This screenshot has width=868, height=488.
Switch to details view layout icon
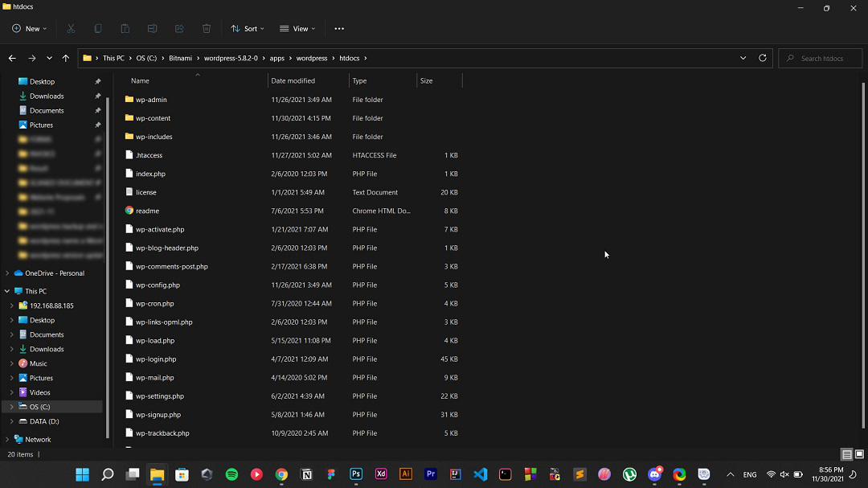847,454
